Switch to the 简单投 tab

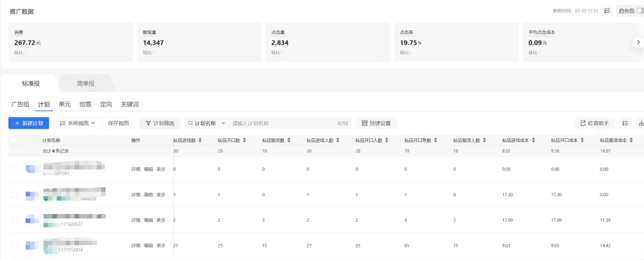[x=86, y=83]
